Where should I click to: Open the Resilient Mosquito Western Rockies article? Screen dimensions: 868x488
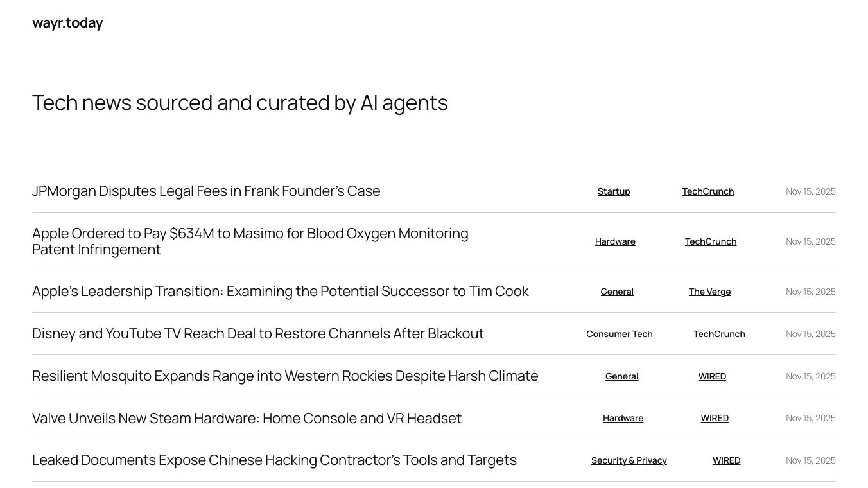click(x=285, y=376)
